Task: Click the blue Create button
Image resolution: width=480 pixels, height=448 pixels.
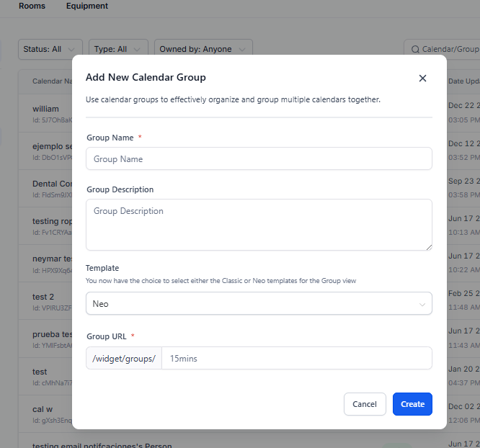Action: click(x=412, y=404)
